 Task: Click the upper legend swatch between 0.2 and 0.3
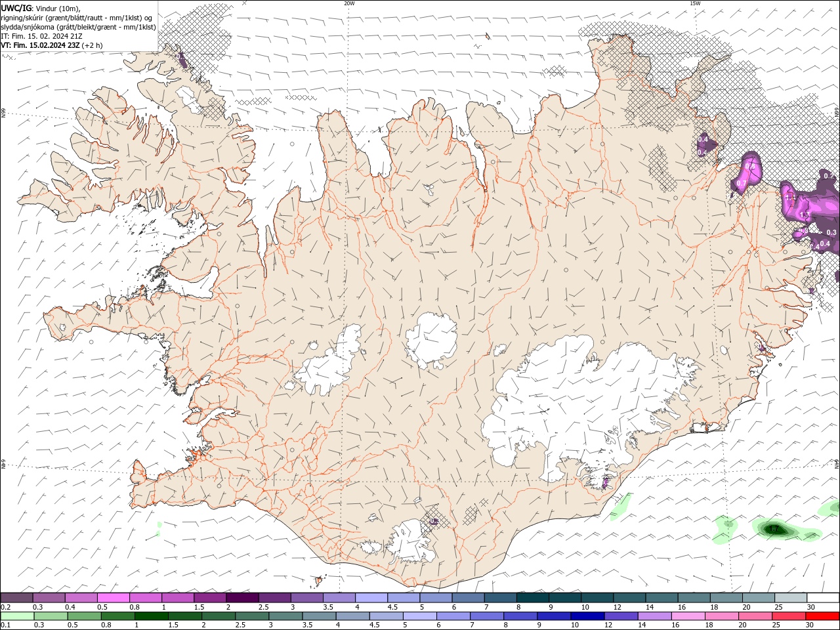click(16, 598)
